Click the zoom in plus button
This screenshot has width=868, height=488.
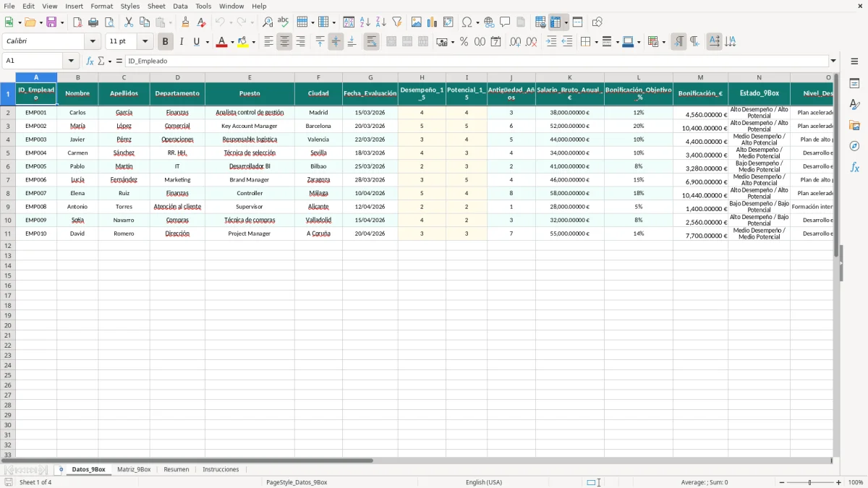pyautogui.click(x=838, y=482)
